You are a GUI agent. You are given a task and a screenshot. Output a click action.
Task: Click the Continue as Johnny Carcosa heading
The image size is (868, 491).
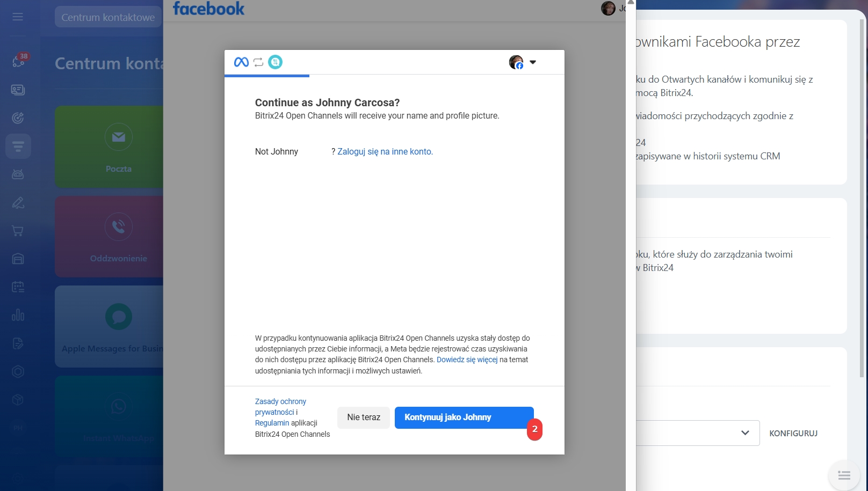327,103
